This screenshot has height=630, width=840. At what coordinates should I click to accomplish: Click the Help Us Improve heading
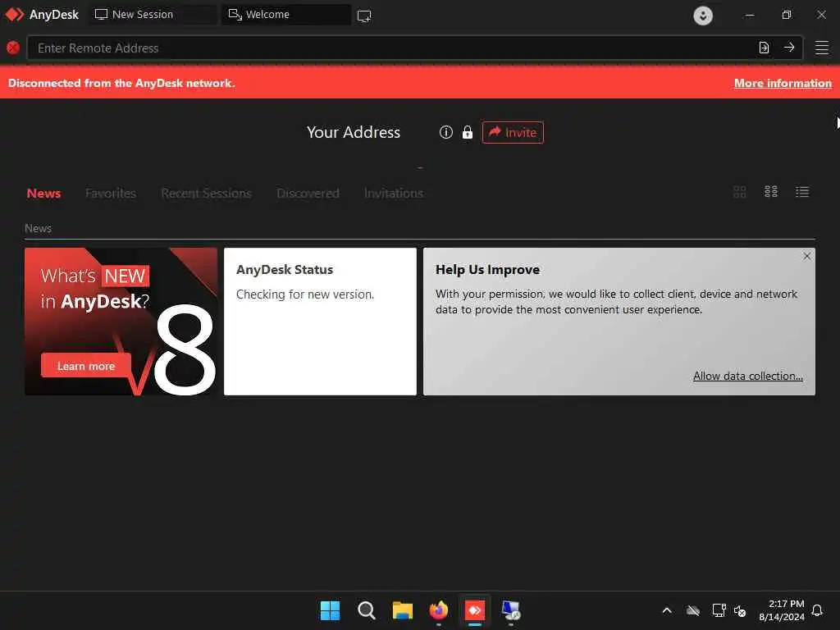(x=487, y=269)
